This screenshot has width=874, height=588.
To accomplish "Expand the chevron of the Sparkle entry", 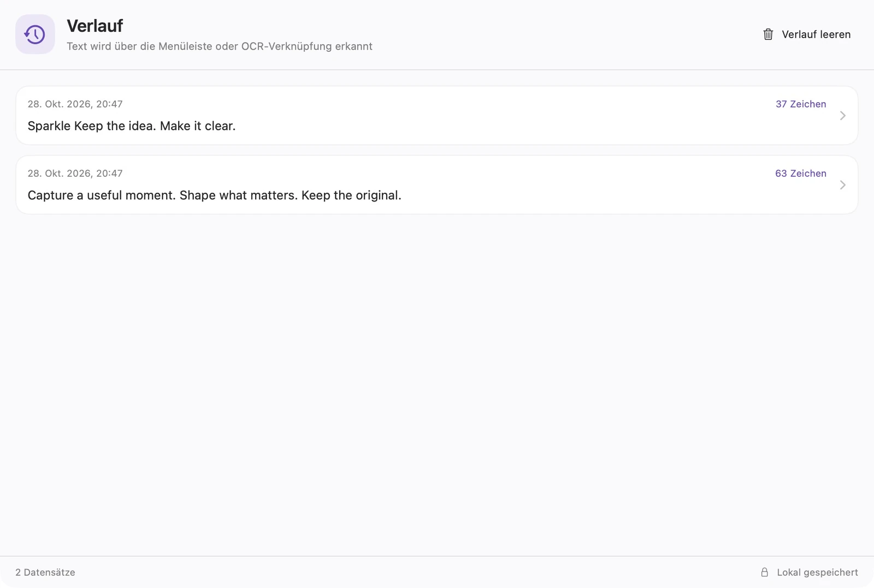I will coord(842,116).
